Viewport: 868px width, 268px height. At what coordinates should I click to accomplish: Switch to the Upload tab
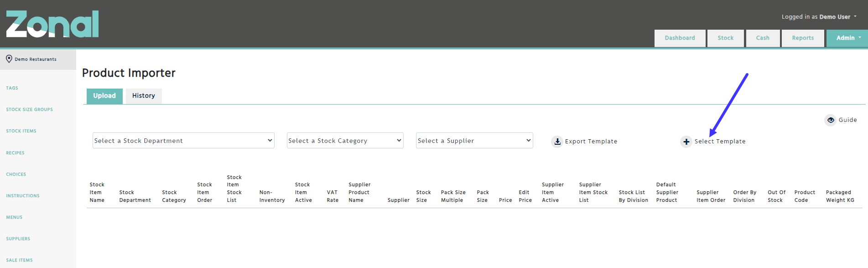tap(104, 96)
